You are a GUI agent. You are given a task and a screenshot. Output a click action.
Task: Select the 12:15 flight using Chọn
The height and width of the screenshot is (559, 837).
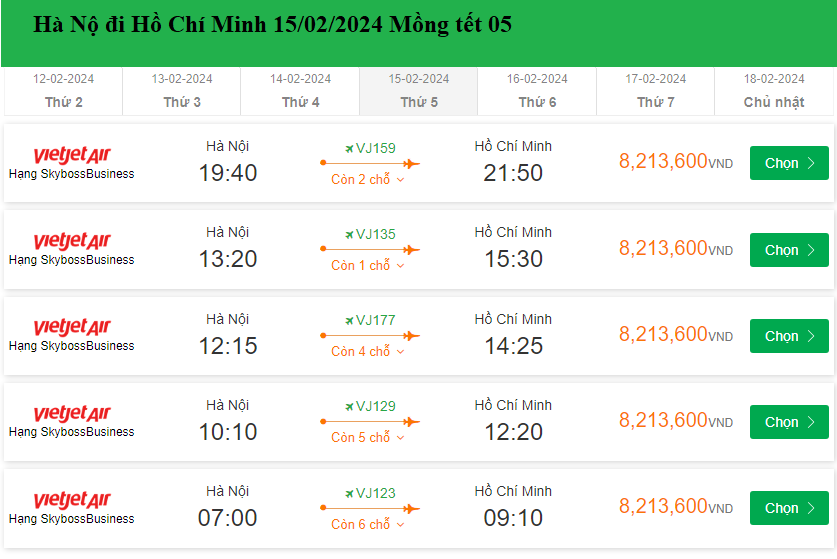pyautogui.click(x=789, y=336)
